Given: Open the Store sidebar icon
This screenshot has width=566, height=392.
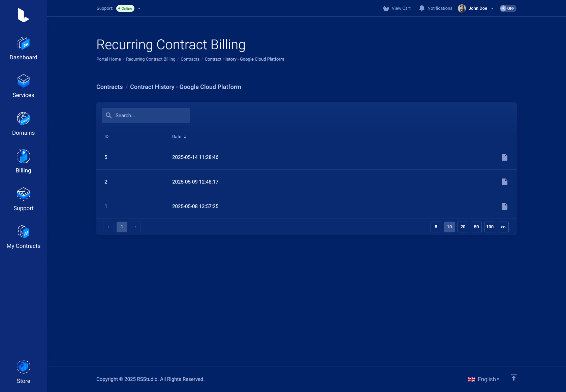Looking at the screenshot, I should point(24,367).
